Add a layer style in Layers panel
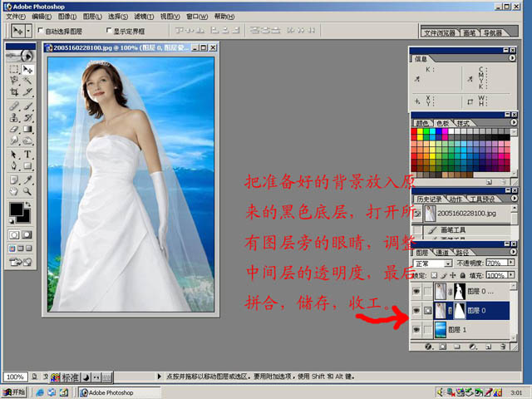This screenshot has width=532, height=399. (429, 347)
